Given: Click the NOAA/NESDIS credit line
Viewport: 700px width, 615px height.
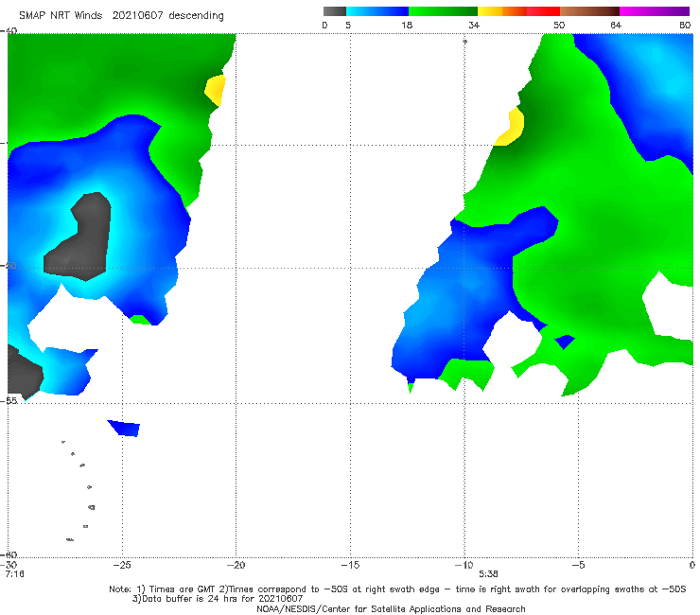Looking at the screenshot, I should pos(391,608).
